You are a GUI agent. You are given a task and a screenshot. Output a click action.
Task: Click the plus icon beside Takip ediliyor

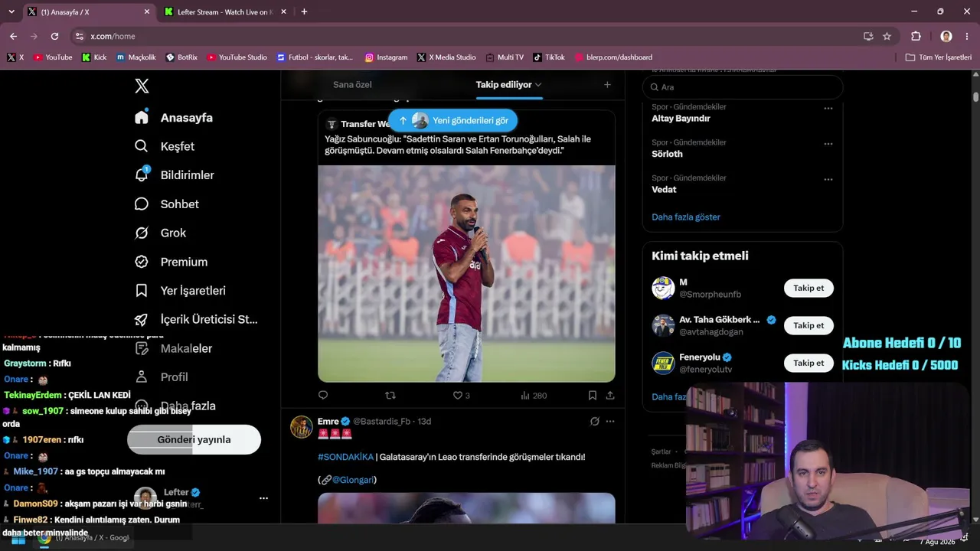pyautogui.click(x=607, y=85)
